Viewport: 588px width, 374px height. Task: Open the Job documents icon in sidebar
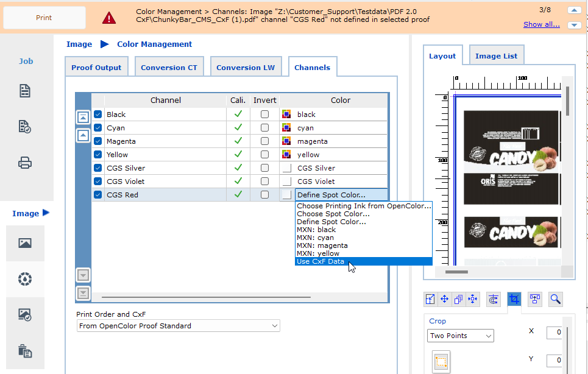24,90
